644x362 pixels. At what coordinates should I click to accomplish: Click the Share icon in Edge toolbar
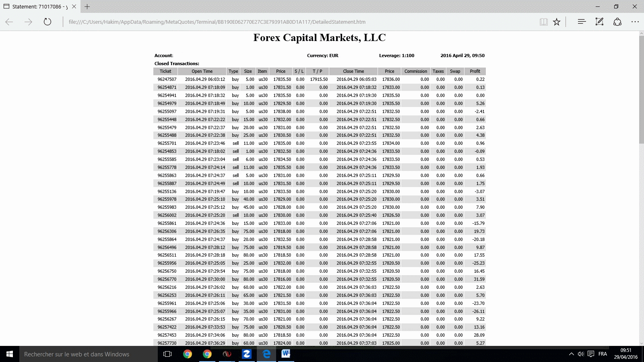[617, 22]
